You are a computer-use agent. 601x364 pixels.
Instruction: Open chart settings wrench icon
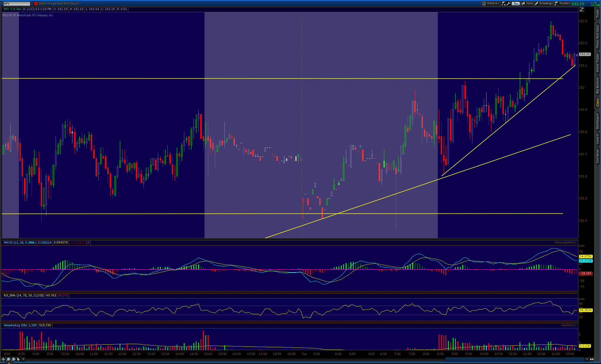[508, 3]
